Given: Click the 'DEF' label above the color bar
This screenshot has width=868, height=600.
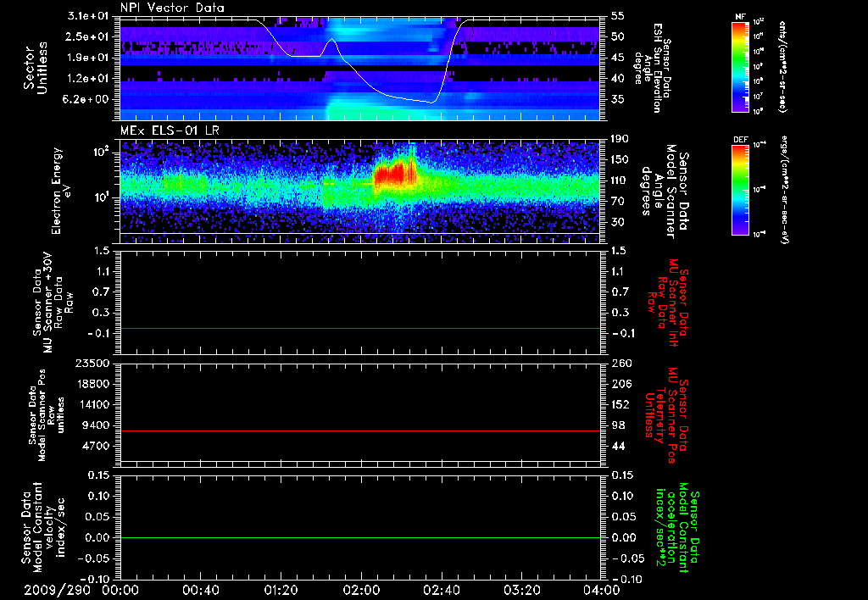Looking at the screenshot, I should point(740,140).
